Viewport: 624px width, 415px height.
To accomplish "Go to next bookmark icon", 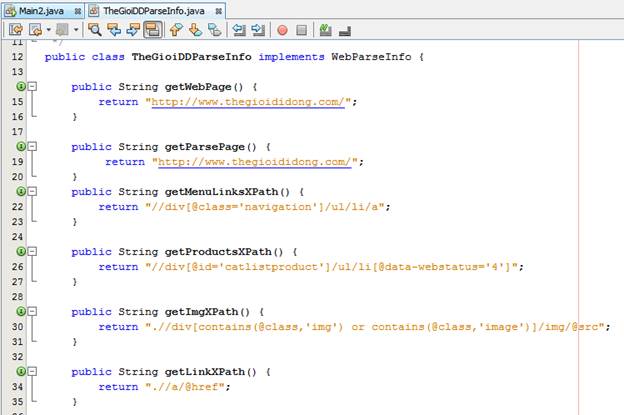I will (195, 30).
